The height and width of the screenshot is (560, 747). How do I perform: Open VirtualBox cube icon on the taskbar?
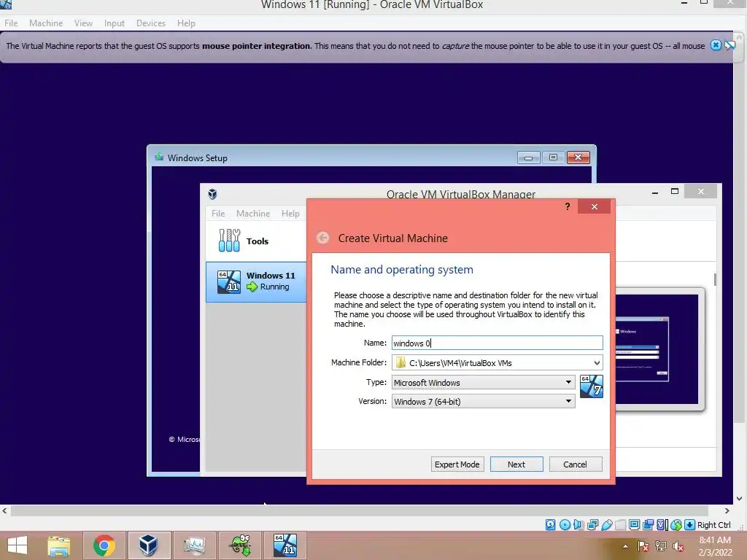click(148, 545)
